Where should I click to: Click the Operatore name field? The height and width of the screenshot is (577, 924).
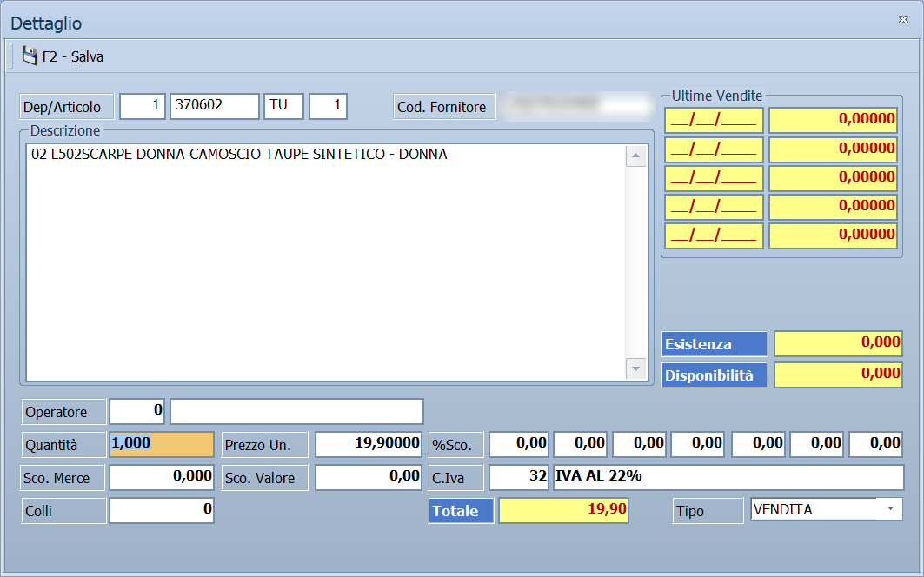(297, 411)
